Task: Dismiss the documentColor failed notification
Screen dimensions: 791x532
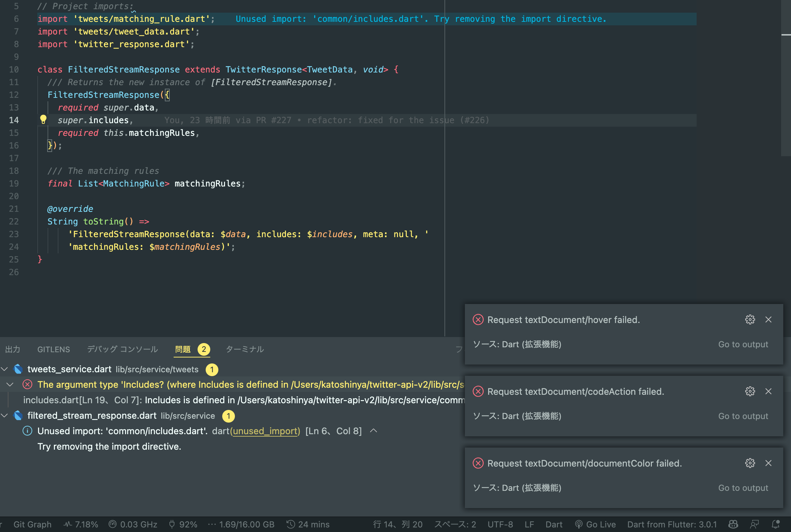Action: pos(768,463)
